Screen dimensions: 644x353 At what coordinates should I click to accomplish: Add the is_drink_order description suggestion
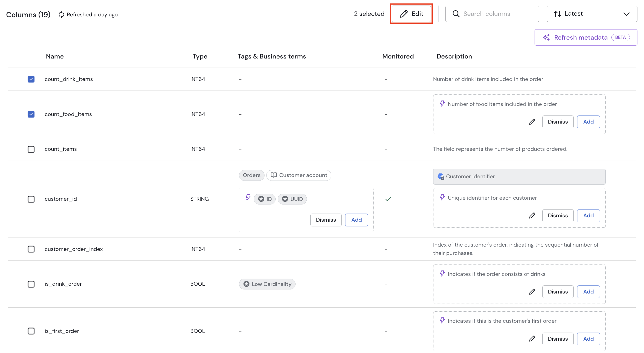pos(588,292)
